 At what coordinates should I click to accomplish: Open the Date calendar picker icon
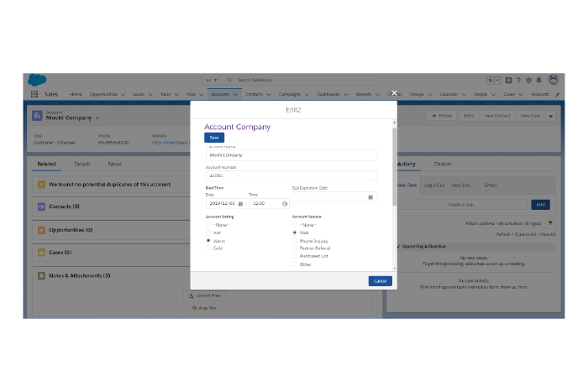[241, 203]
